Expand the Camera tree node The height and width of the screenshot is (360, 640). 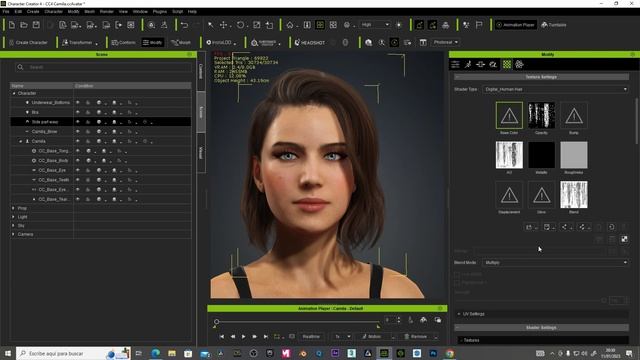pos(13,234)
